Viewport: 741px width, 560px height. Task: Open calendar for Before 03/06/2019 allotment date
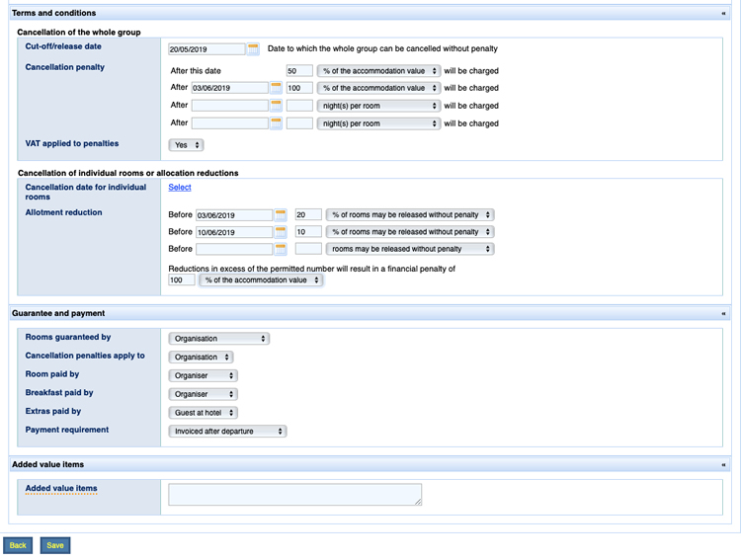(x=281, y=215)
